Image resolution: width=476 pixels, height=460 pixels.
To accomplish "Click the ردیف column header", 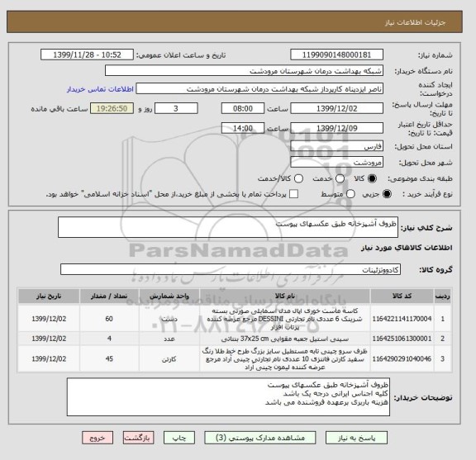I will click(x=443, y=296).
